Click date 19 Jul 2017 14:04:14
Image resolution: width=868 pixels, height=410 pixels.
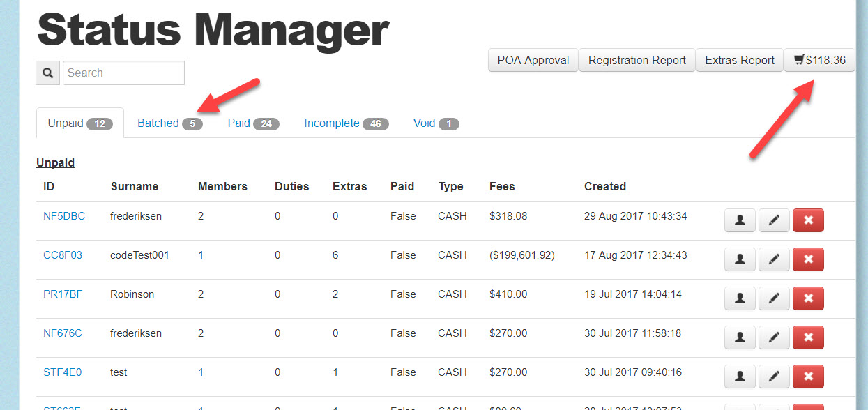[x=633, y=294]
